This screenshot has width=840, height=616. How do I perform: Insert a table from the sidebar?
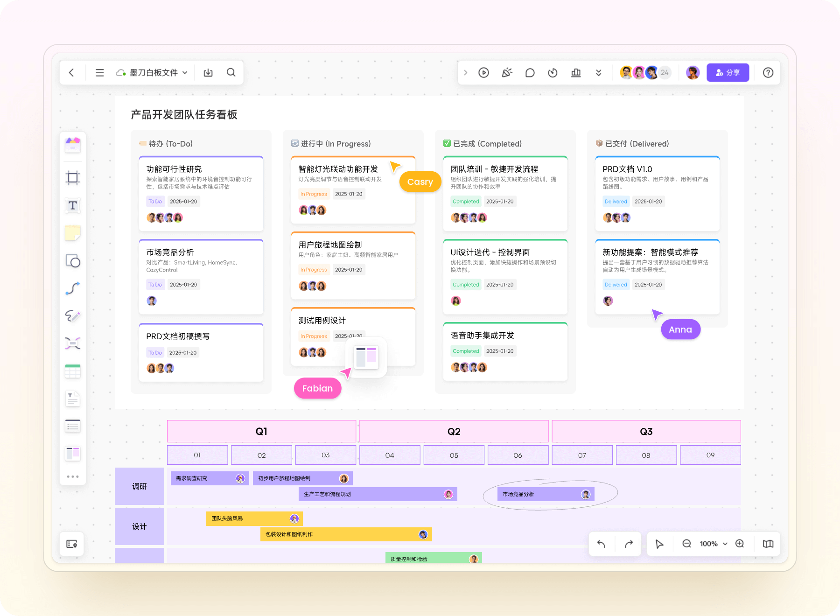click(73, 371)
